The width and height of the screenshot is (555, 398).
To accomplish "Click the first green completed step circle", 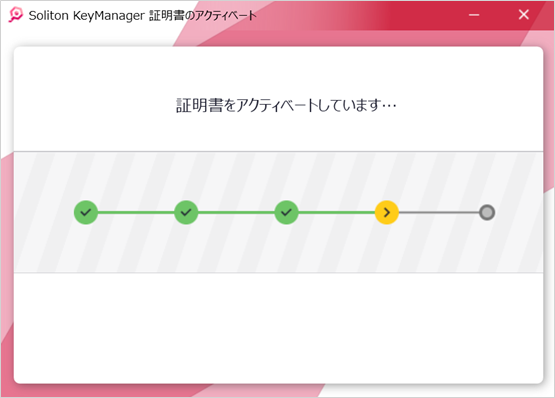I will (x=86, y=212).
